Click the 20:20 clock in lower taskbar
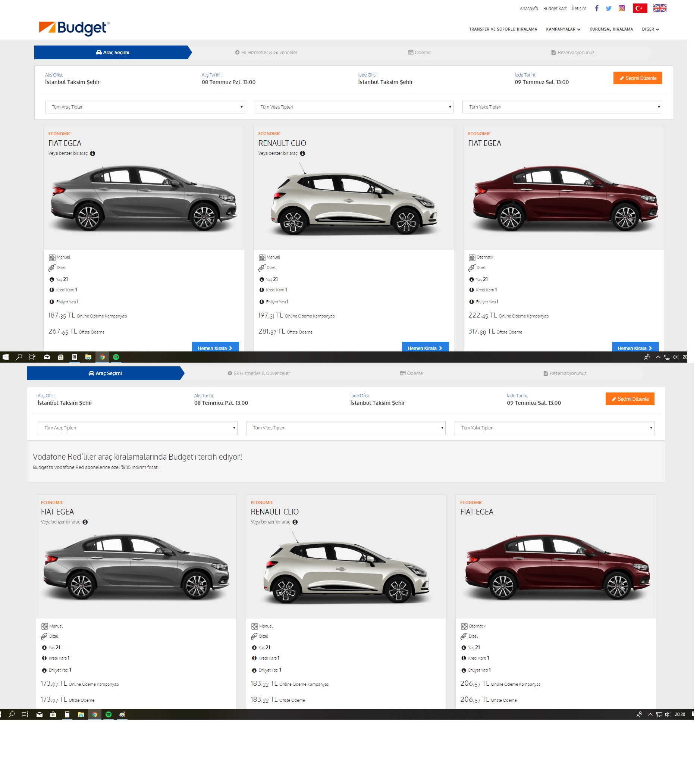This screenshot has height=776, width=700. tap(679, 714)
